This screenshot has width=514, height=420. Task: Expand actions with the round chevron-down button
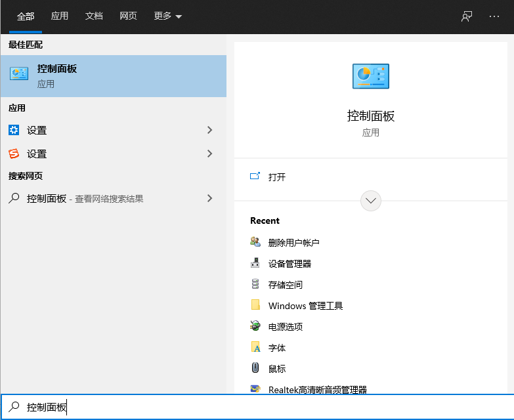371,200
